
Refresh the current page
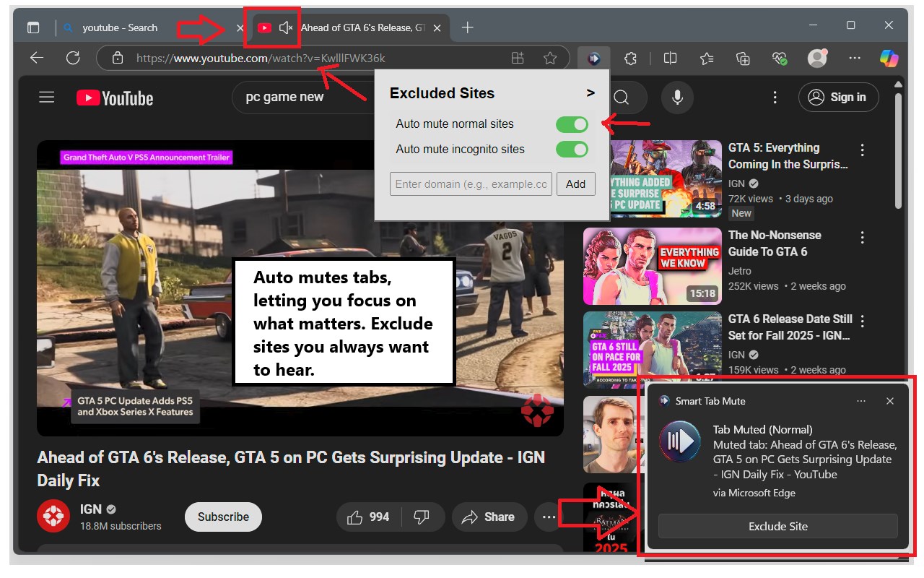point(72,59)
